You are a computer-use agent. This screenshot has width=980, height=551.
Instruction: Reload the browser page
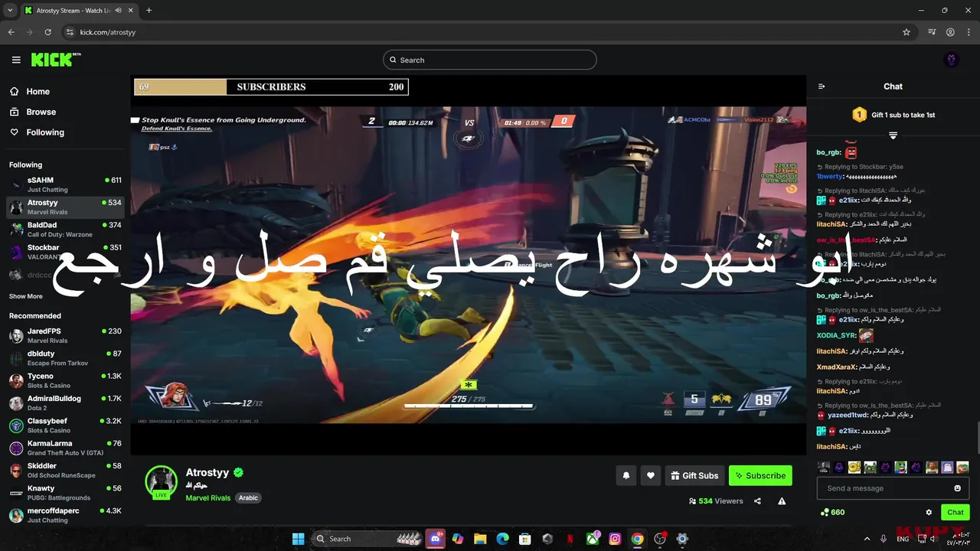47,32
